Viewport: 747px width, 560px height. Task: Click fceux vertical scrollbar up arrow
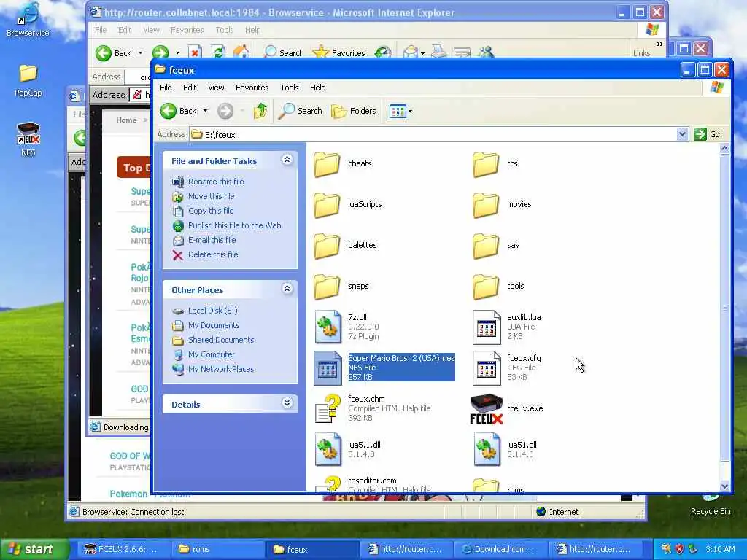(724, 149)
